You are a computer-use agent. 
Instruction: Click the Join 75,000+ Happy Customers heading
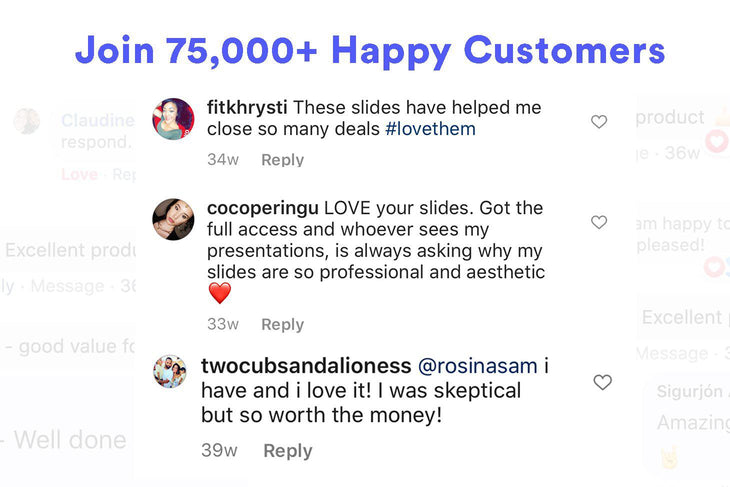(370, 49)
